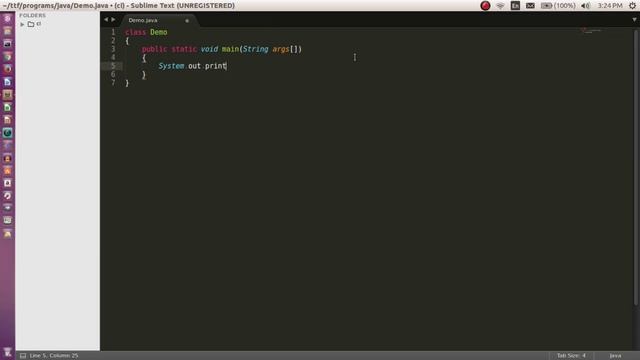Open the tab list dropdown arrow
Viewport: 640px width, 360px height.
(634, 20)
